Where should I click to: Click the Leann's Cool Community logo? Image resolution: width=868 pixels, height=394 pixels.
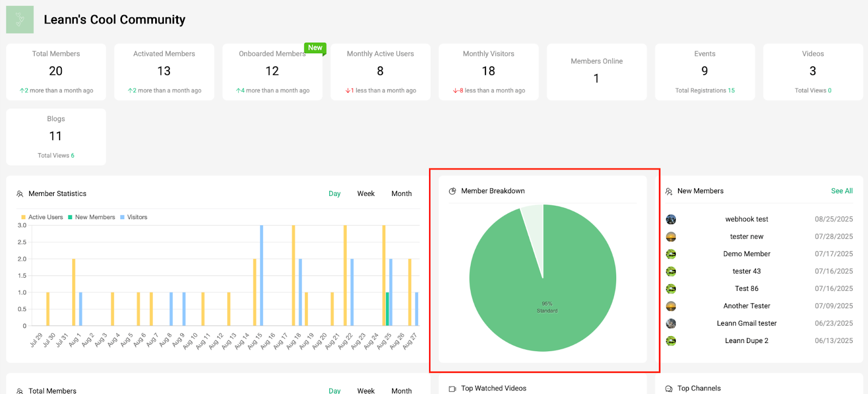(20, 20)
